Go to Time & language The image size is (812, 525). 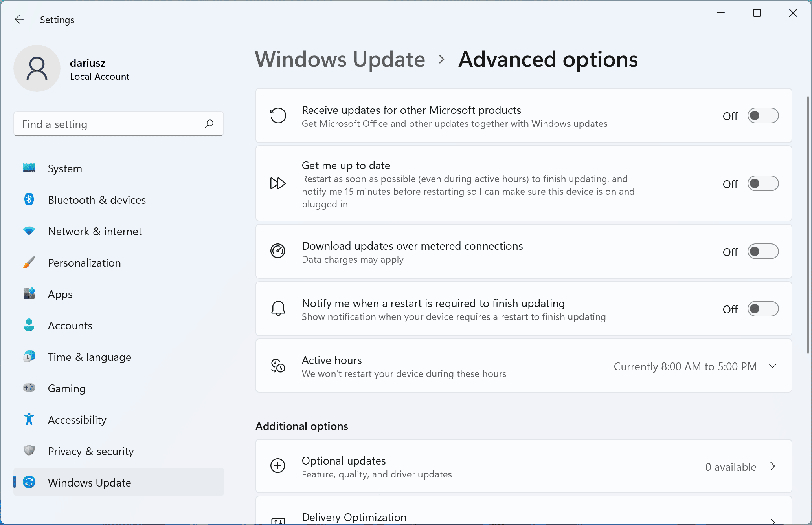(118, 357)
